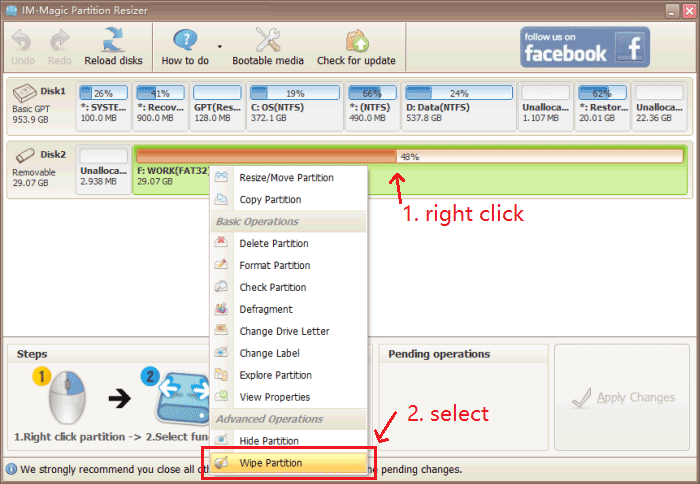Click the Change Drive Letter icon
Viewport: 700px width, 484px height.
coord(221,330)
